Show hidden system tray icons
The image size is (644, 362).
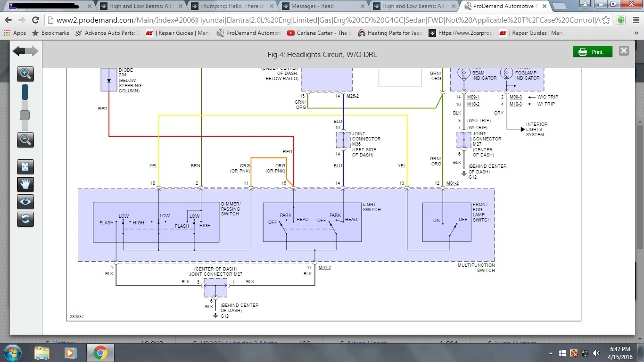(551, 353)
